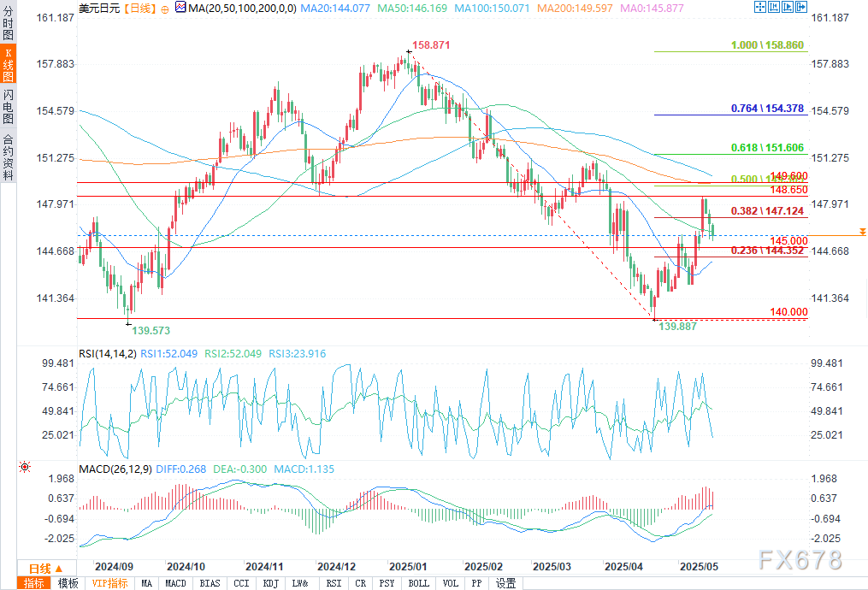Apply the CCI indicator
The width and height of the screenshot is (868, 590).
point(241,583)
